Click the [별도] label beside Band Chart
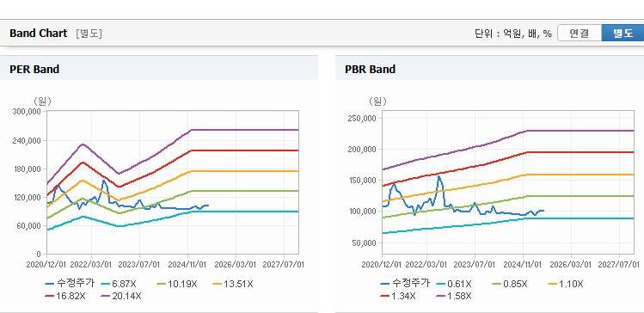 pyautogui.click(x=89, y=34)
